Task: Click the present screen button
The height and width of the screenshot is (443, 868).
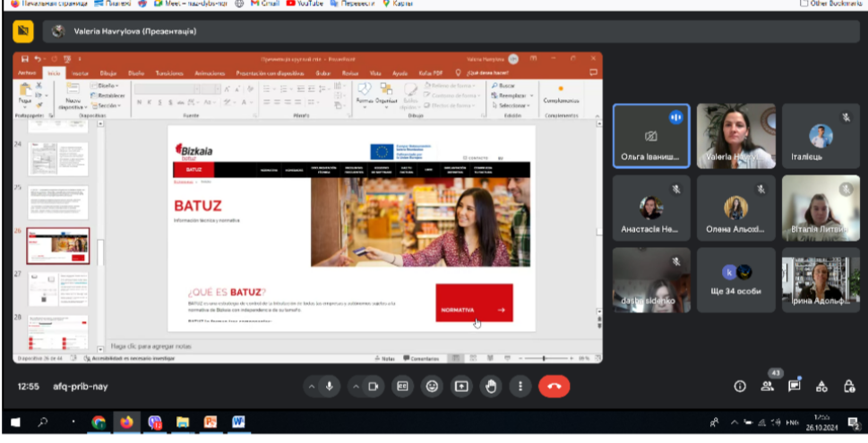Action: click(x=461, y=387)
